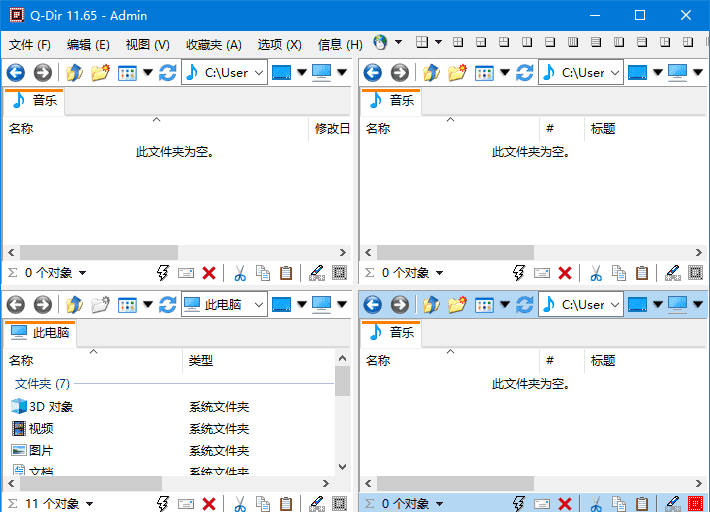Go back in the top-left pane
The image size is (710, 512).
click(15, 72)
